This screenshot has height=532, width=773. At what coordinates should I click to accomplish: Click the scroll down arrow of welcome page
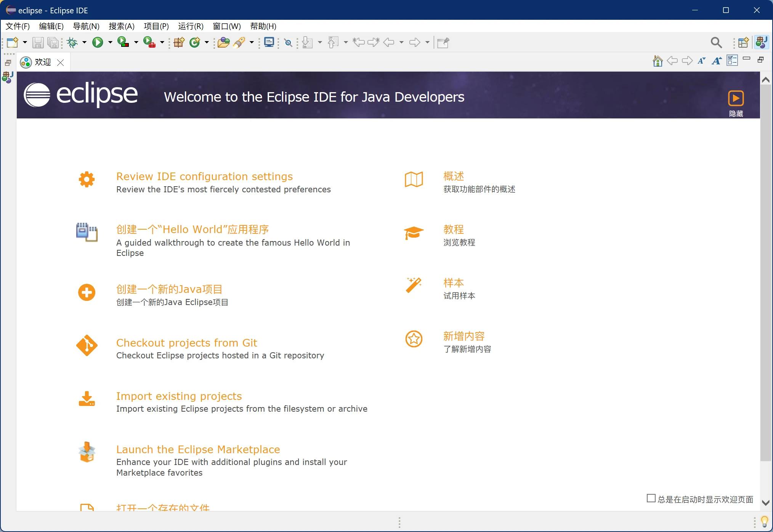[765, 503]
